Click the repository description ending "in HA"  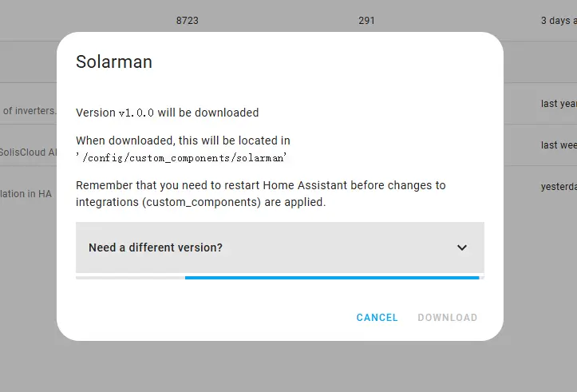26,193
